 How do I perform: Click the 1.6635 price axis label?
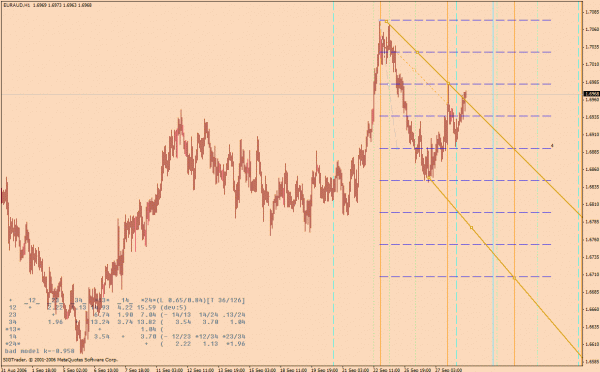point(592,327)
